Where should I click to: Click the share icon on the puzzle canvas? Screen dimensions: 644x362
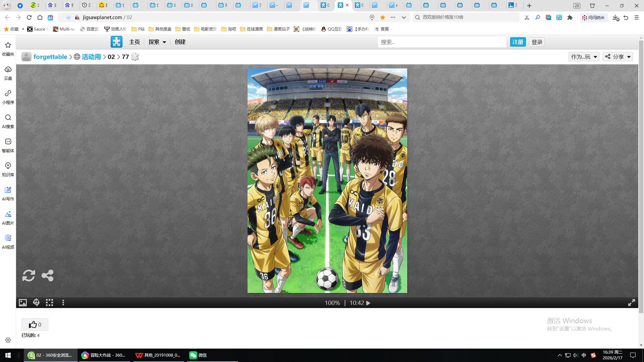click(x=47, y=276)
